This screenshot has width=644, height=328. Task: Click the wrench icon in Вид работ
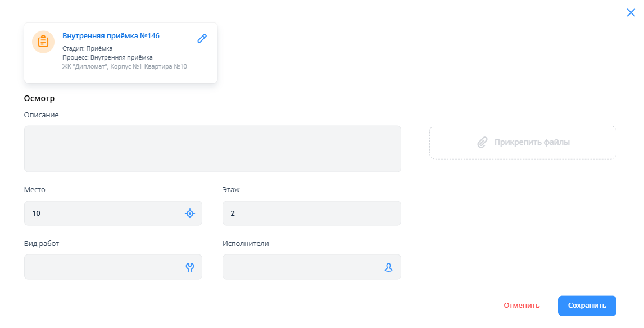coord(190,267)
